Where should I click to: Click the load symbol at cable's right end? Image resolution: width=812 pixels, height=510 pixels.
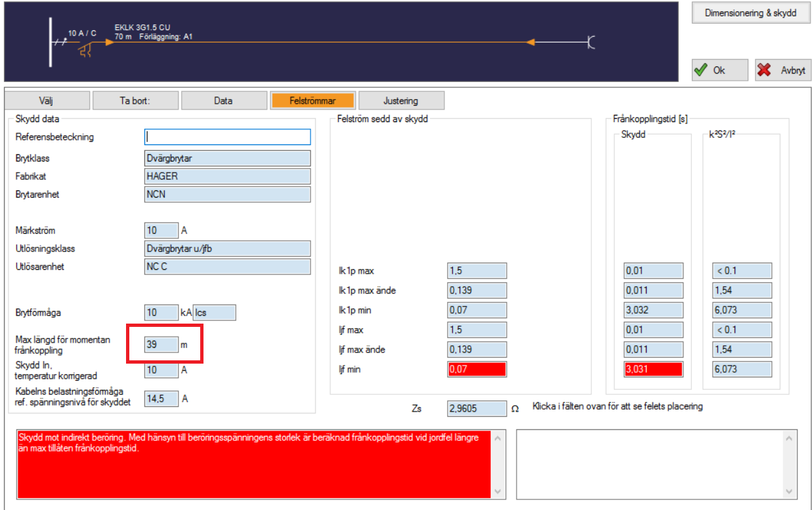(591, 43)
